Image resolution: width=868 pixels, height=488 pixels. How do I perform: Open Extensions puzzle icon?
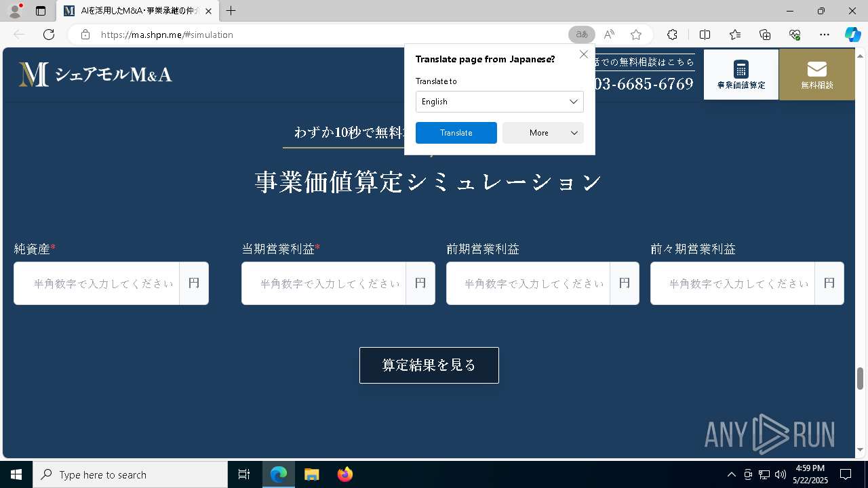click(672, 35)
